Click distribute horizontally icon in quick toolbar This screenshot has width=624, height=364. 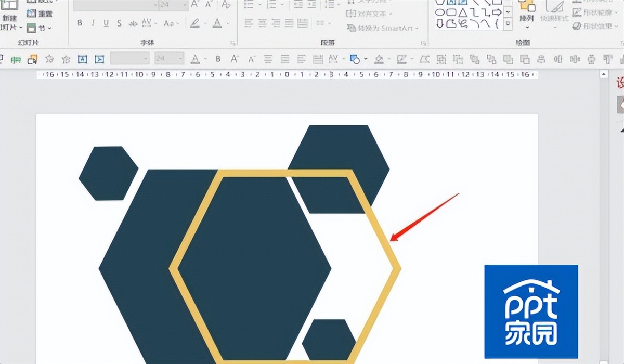pyautogui.click(x=575, y=59)
